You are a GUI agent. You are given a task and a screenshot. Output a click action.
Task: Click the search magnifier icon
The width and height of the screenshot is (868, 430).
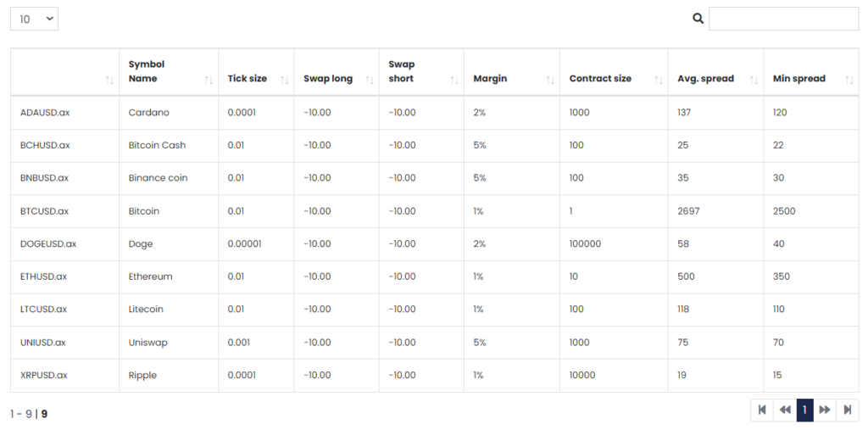(x=698, y=19)
